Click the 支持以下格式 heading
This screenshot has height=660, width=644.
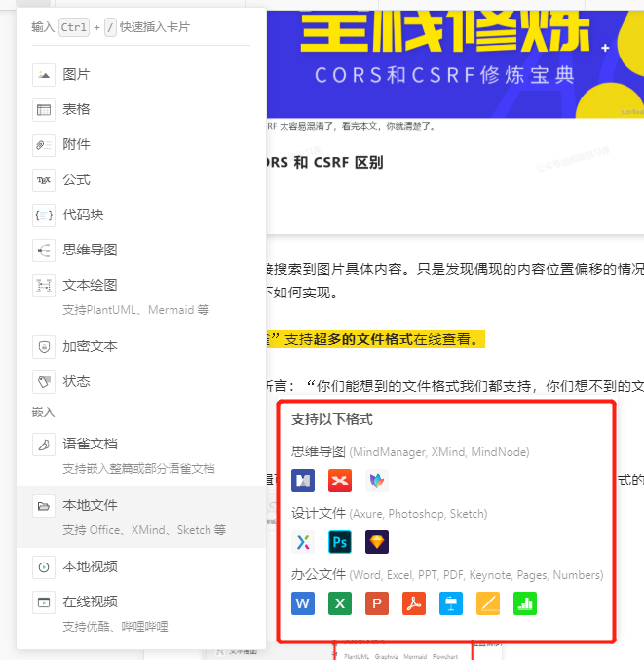pos(332,419)
